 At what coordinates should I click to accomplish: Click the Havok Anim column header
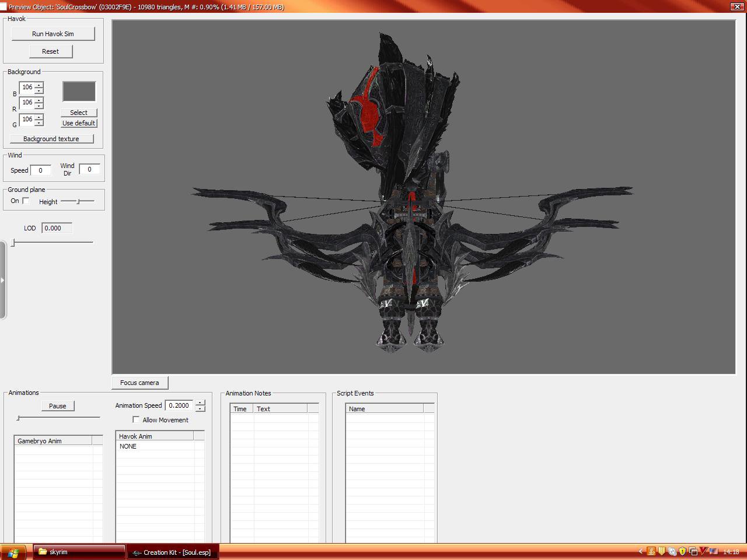pyautogui.click(x=155, y=436)
